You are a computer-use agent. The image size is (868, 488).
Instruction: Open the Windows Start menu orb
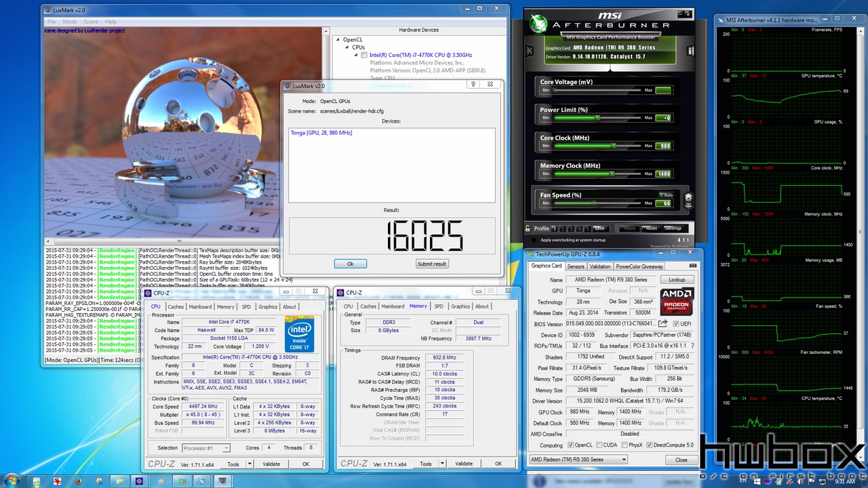click(x=12, y=481)
